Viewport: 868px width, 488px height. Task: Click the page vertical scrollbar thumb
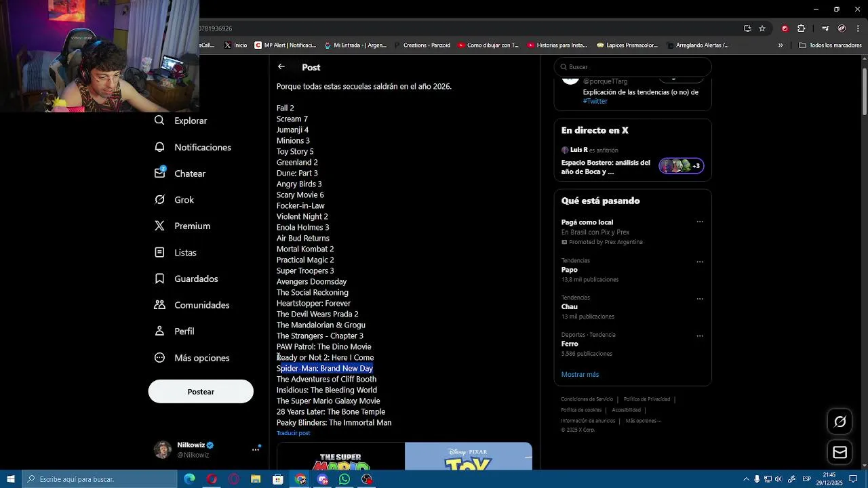coord(865,91)
